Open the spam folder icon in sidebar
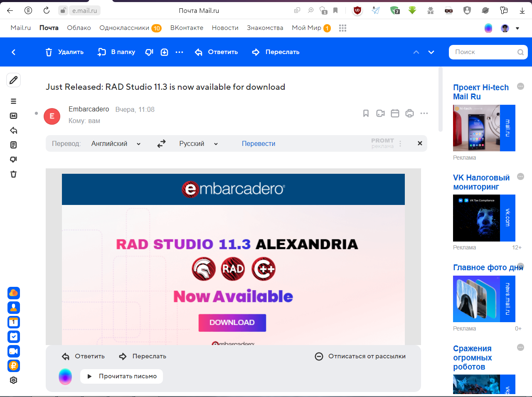 pos(14,160)
